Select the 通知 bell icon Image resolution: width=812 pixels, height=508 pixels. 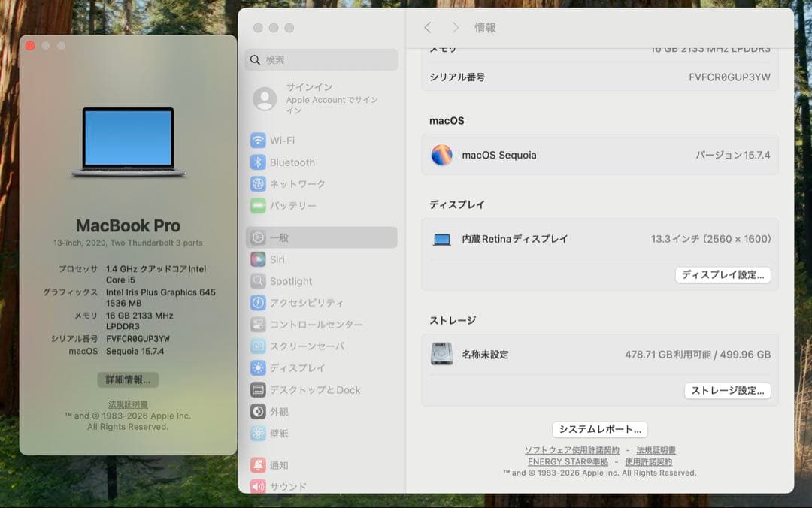pos(258,465)
